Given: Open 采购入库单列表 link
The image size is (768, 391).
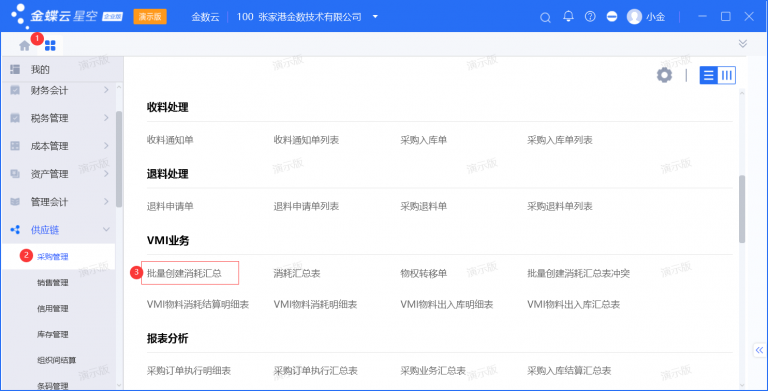Looking at the screenshot, I should pyautogui.click(x=559, y=140).
